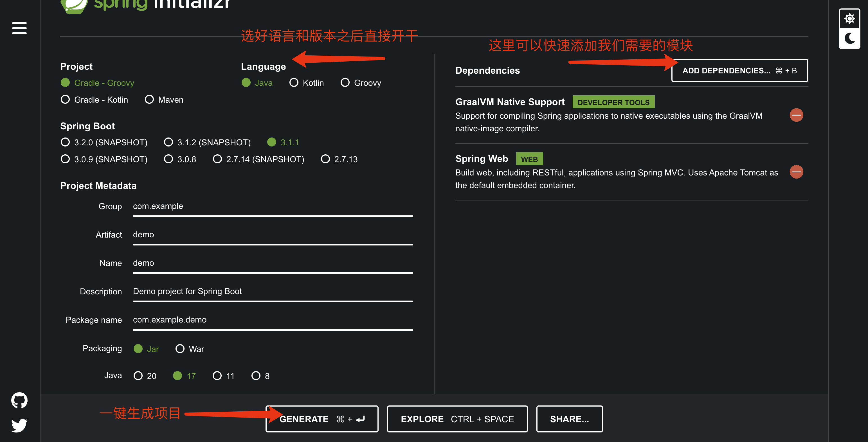Choose Groovy as the language
Image resolution: width=868 pixels, height=442 pixels.
tap(361, 83)
